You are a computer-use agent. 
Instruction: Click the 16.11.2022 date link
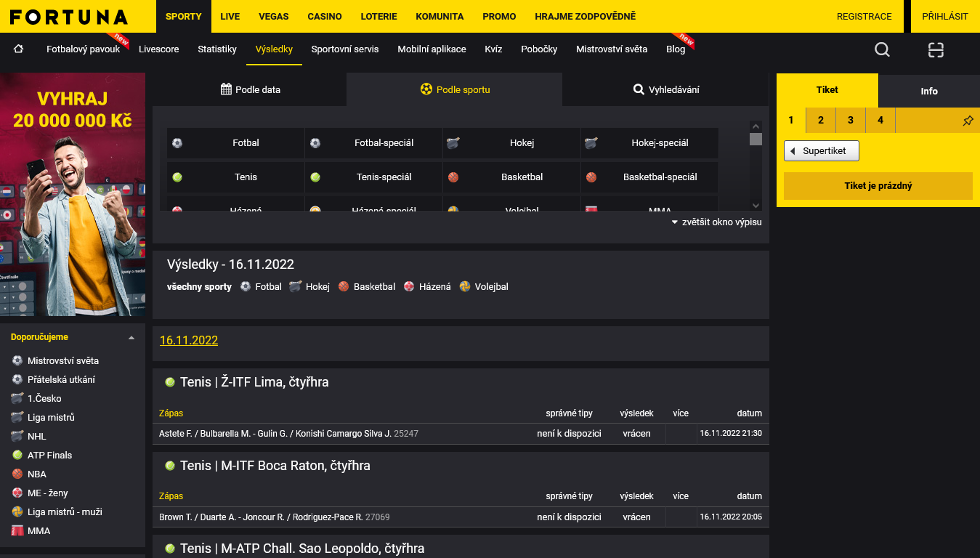[189, 340]
